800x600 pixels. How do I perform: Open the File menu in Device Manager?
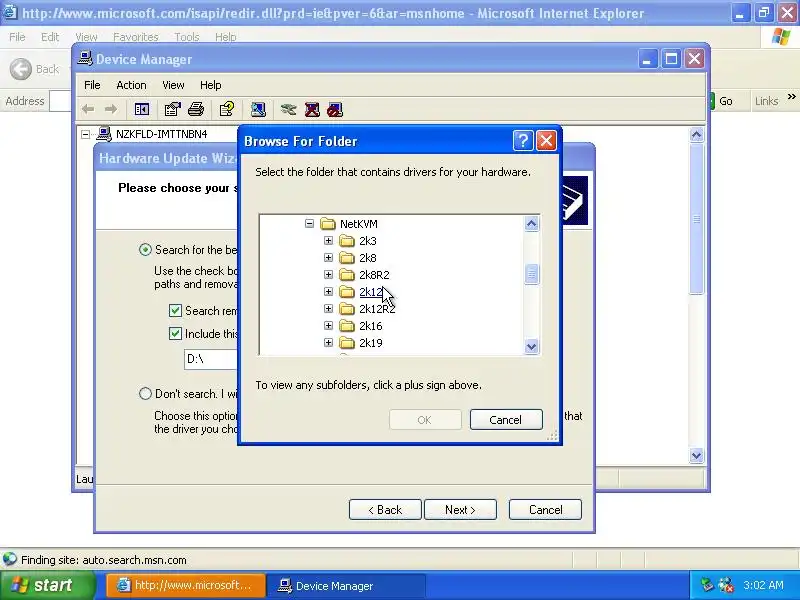(92, 85)
